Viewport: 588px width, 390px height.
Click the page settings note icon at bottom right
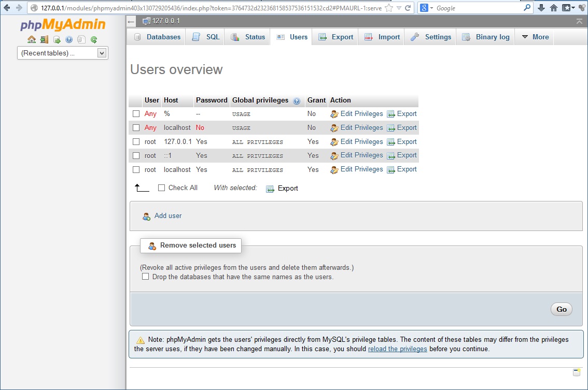577,372
